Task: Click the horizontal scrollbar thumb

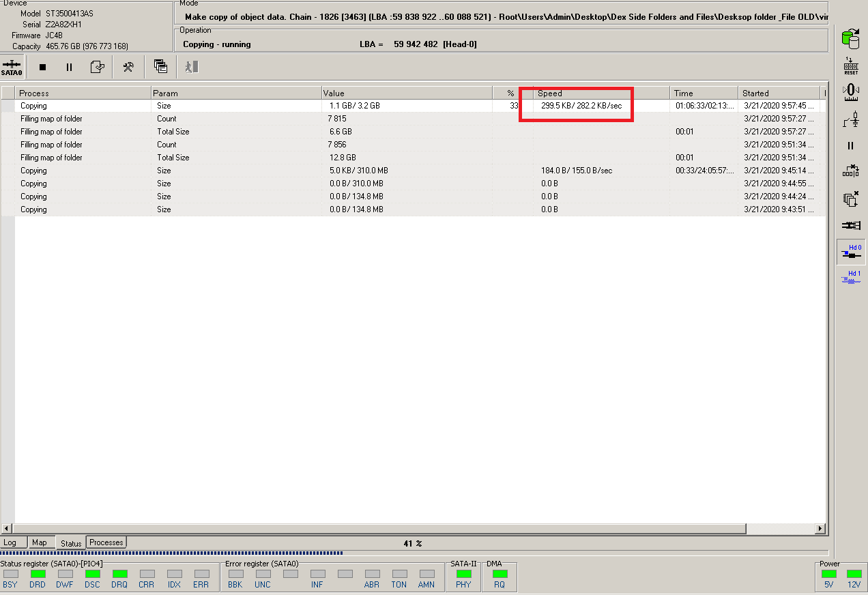Action: pos(379,529)
